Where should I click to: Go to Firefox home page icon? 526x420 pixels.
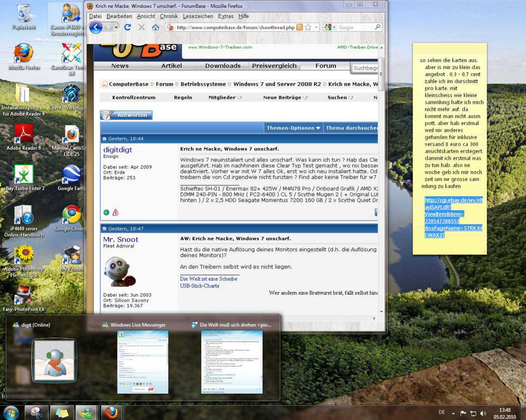click(x=155, y=27)
